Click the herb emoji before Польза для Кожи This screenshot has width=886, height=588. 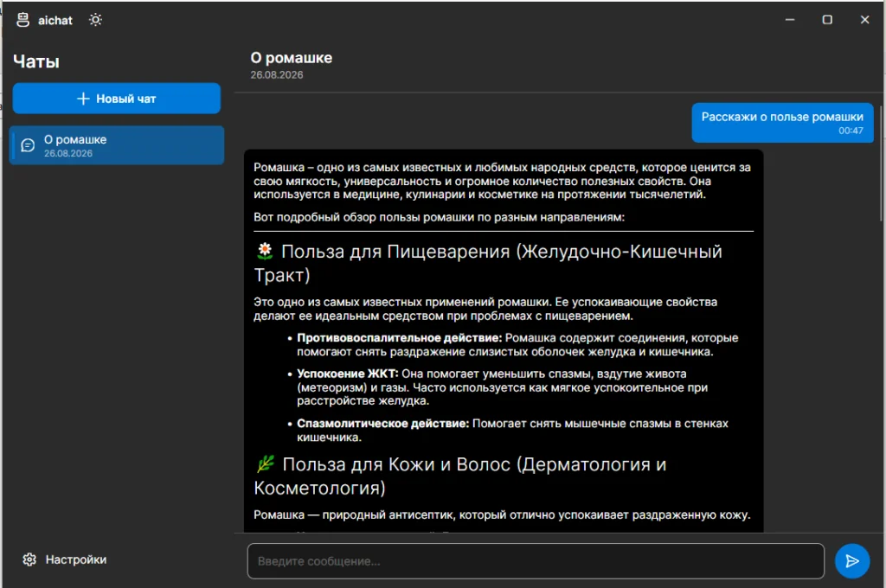[265, 463]
